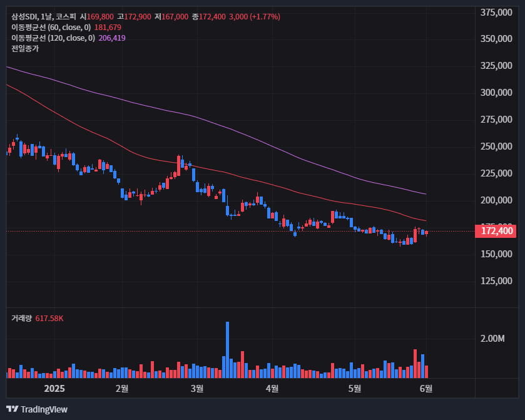
Task: Select the 375,000 price axis label
Action: (496, 13)
